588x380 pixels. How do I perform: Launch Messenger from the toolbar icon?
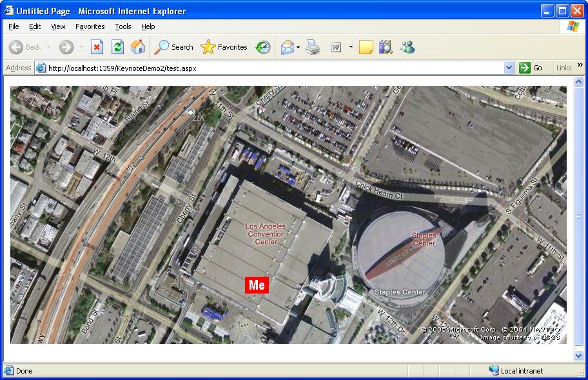[x=407, y=47]
